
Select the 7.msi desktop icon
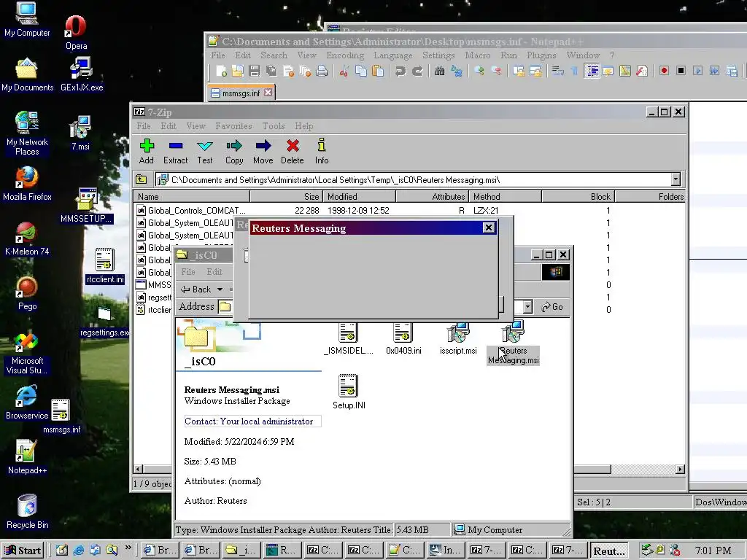[x=80, y=133]
